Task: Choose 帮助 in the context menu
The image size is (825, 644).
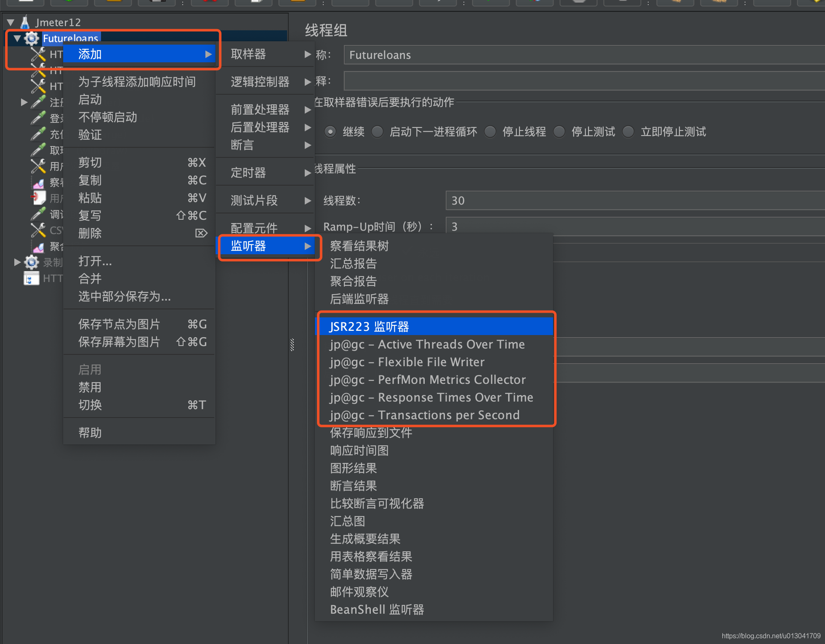Action: click(139, 433)
